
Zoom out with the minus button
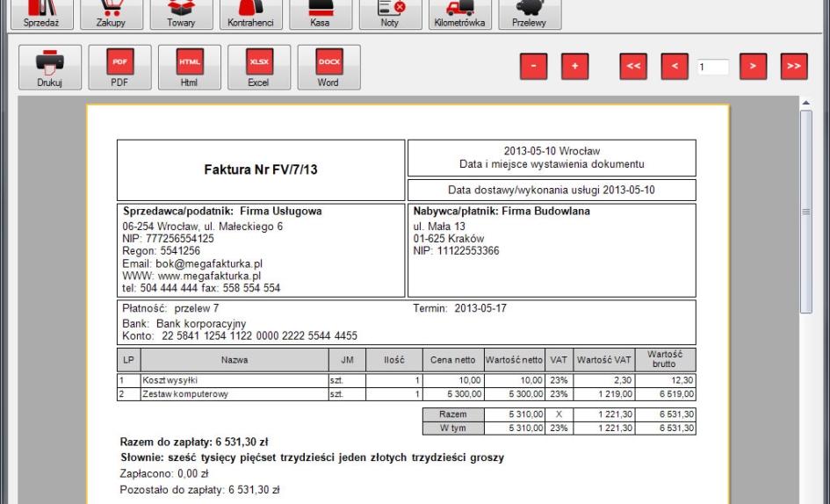(534, 67)
